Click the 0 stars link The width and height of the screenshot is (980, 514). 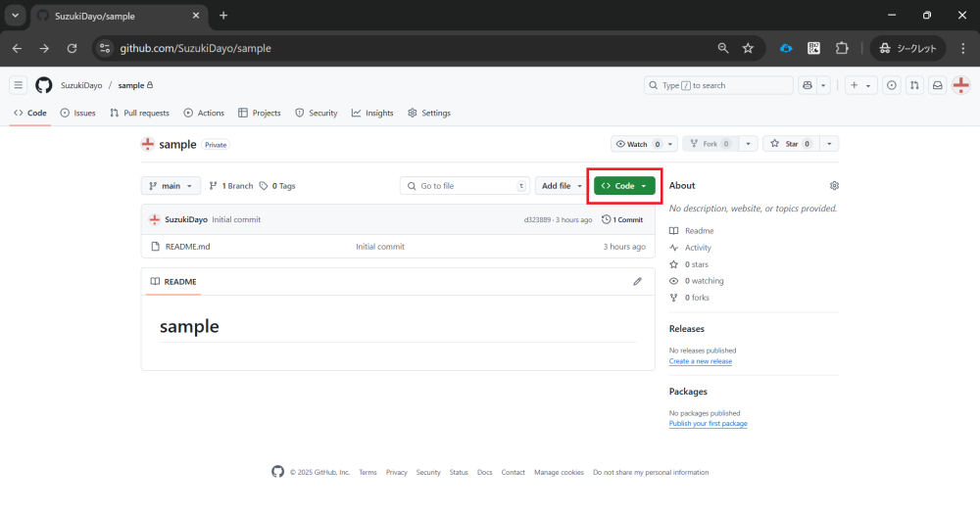[x=689, y=264]
